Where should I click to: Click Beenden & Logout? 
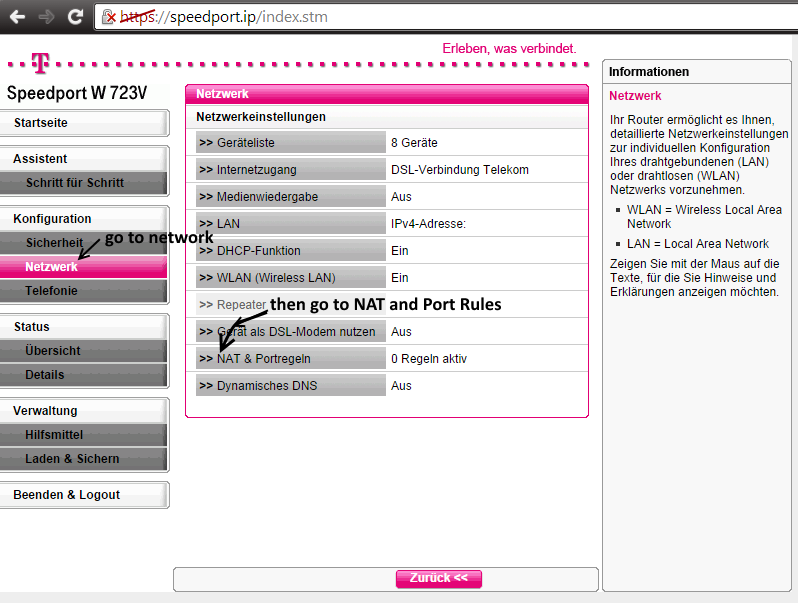tap(84, 495)
